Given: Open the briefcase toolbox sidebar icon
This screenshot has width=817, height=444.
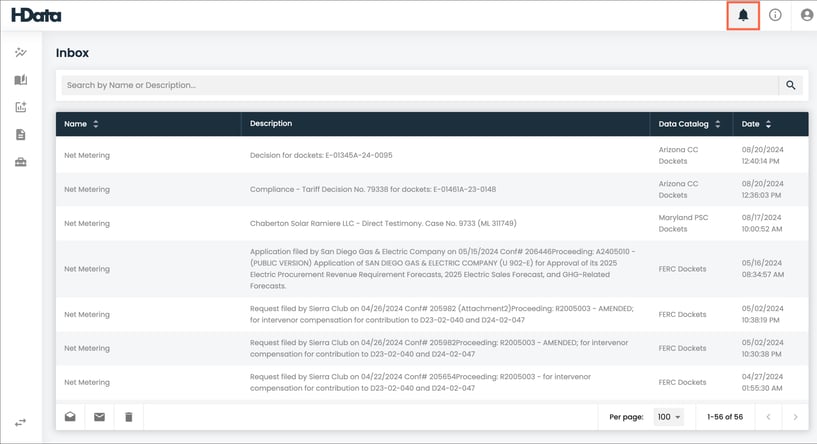Looking at the screenshot, I should pyautogui.click(x=21, y=162).
